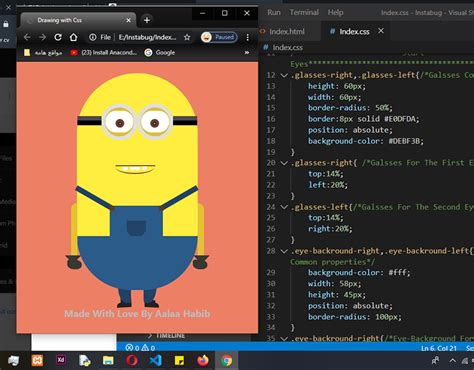This screenshot has height=370, width=474.
Task: Click the site info icon beside File
Action: (93, 37)
